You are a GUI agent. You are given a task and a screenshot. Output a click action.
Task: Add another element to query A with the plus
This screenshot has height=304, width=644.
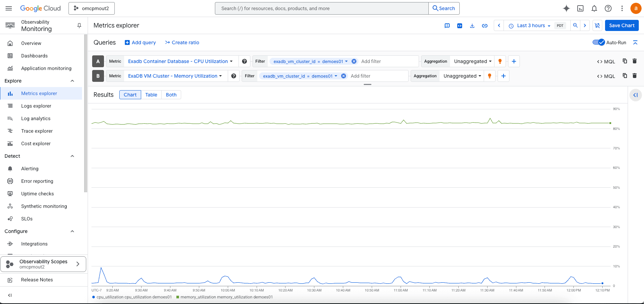click(514, 61)
